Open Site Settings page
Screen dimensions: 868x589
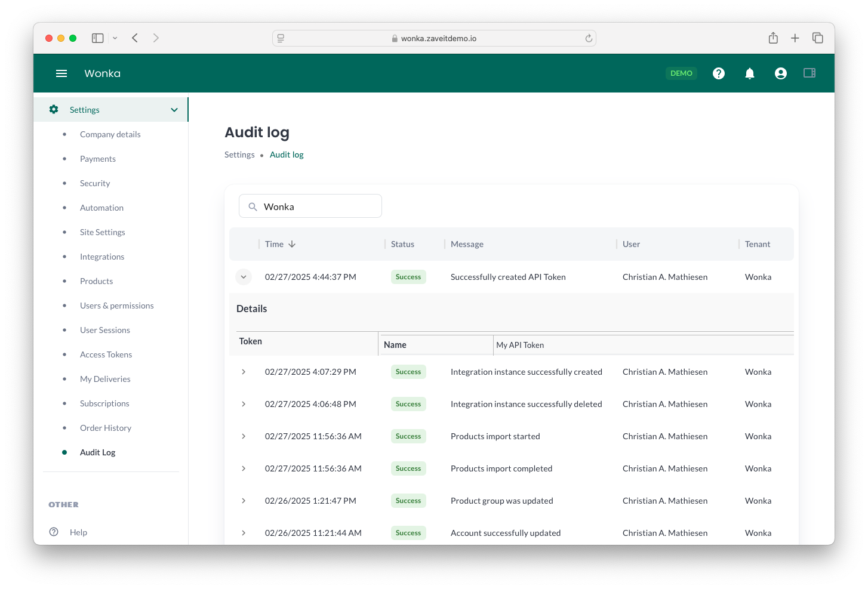[103, 232]
